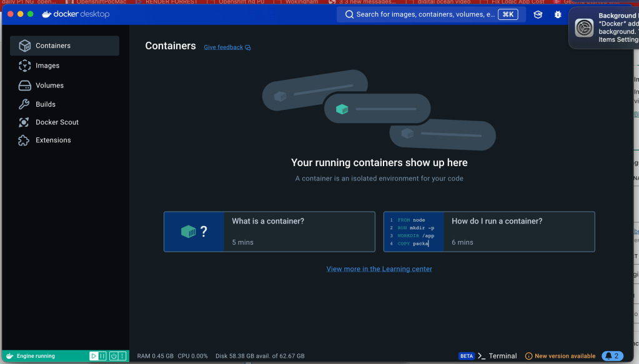Click the container question mark thumbnail
Viewport: 639px width, 364px height.
point(194,232)
